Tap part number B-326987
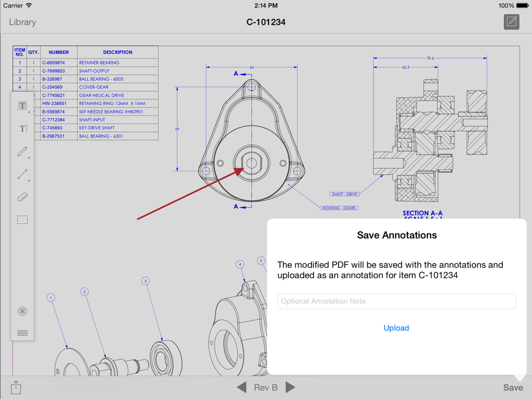Image resolution: width=532 pixels, height=399 pixels. point(52,79)
